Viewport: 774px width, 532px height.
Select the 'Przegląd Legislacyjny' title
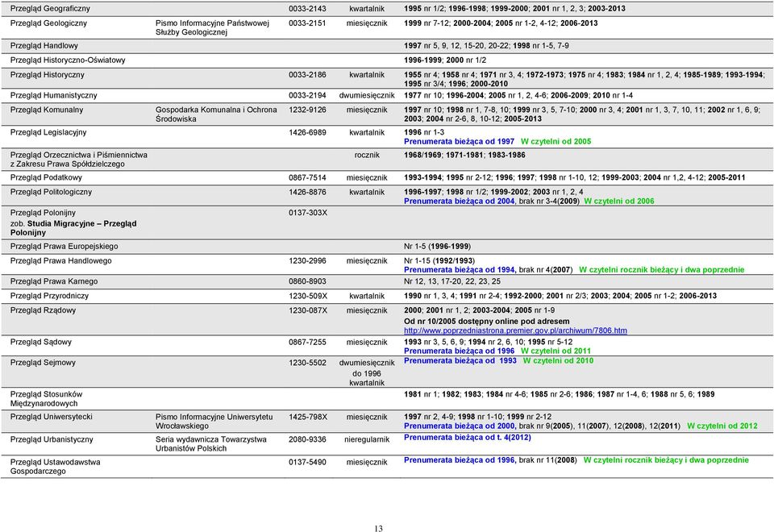tap(48, 132)
